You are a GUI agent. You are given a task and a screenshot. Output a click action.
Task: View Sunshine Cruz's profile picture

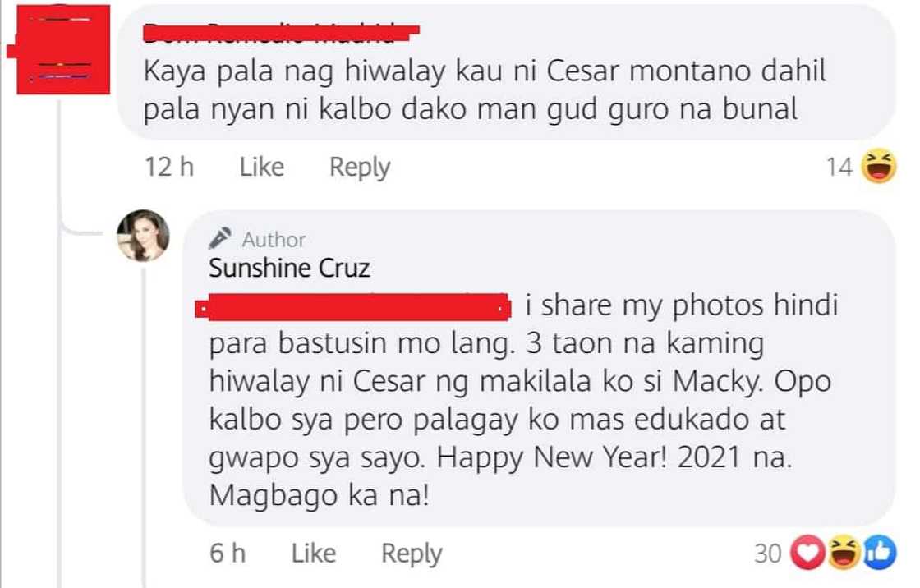pyautogui.click(x=147, y=235)
